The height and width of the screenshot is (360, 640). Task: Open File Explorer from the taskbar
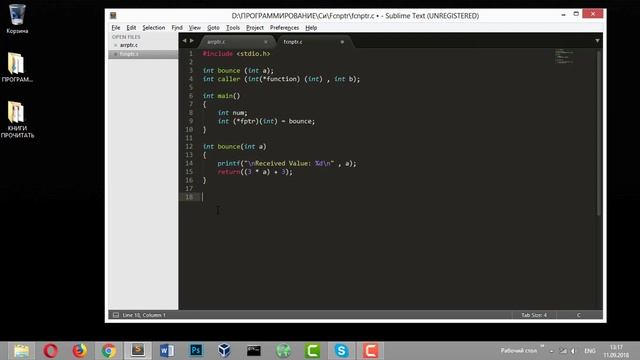click(x=21, y=351)
